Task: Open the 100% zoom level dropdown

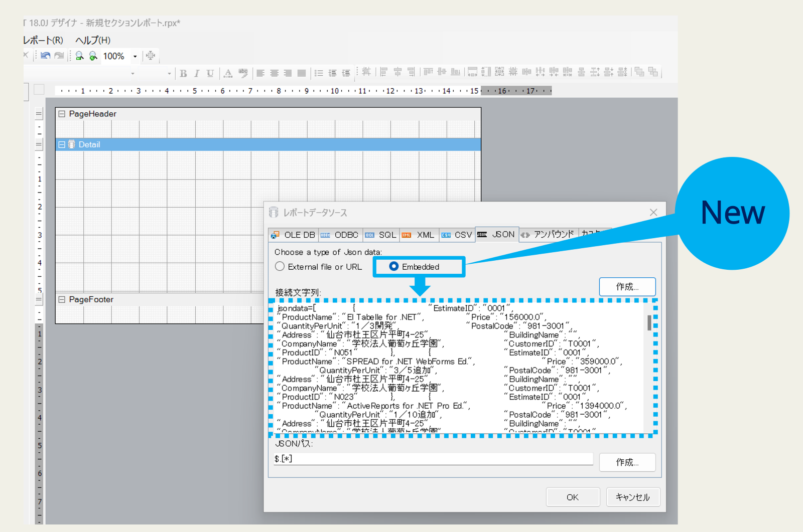Action: [x=135, y=56]
